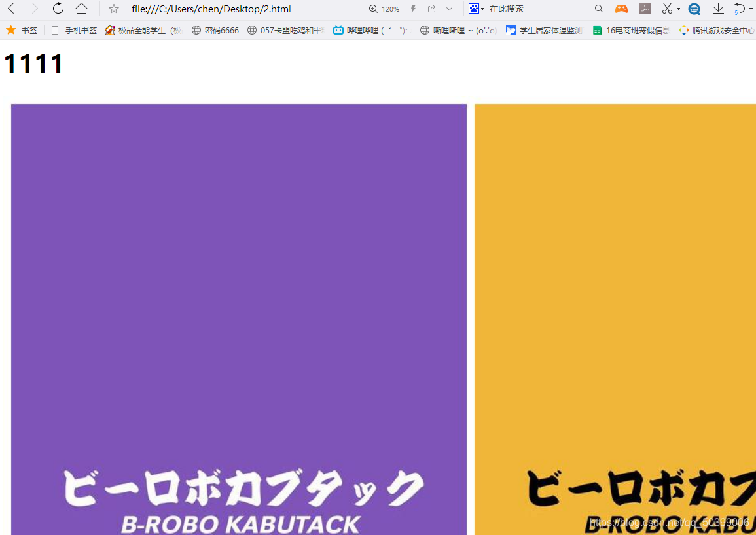Open the Baidu paw search engine selector
This screenshot has height=535, width=756.
(477, 9)
